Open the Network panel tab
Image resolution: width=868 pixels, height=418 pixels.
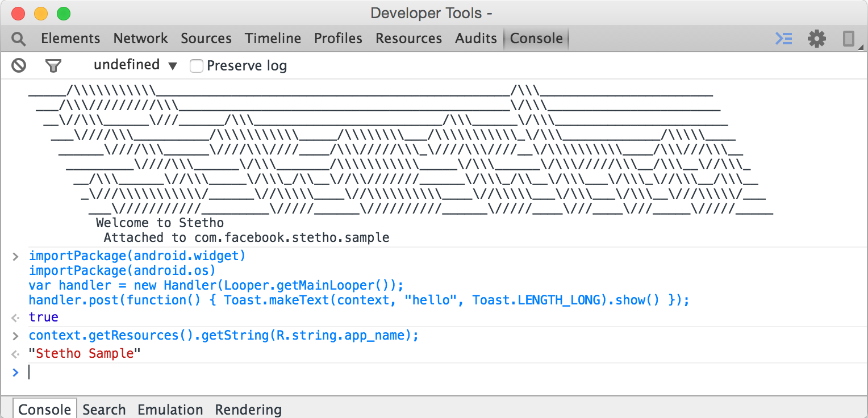pos(140,39)
